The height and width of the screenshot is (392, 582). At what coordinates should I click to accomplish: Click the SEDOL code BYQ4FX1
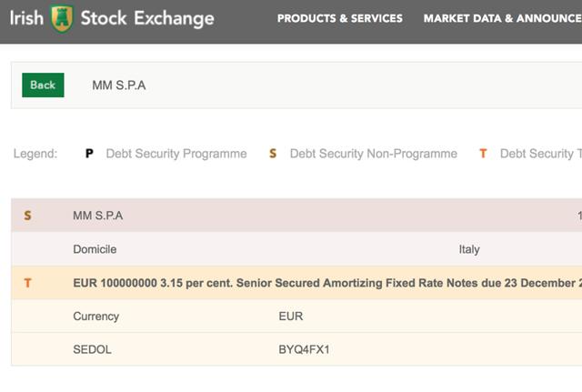pos(306,349)
